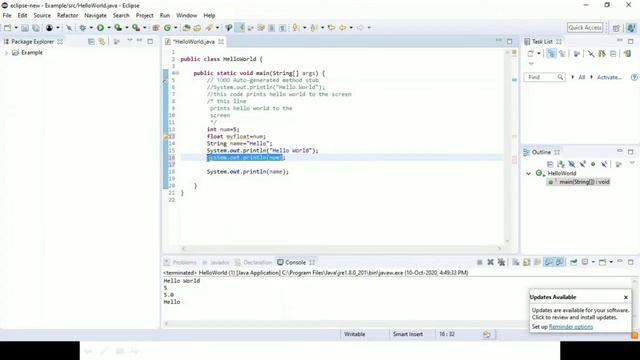Viewport: 640px width, 360px height.
Task: Close the Updates Available popup
Action: coord(626,298)
